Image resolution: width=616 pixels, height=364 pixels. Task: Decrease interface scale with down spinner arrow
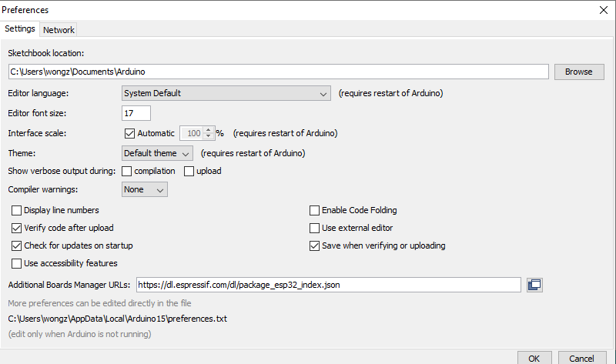pos(209,136)
